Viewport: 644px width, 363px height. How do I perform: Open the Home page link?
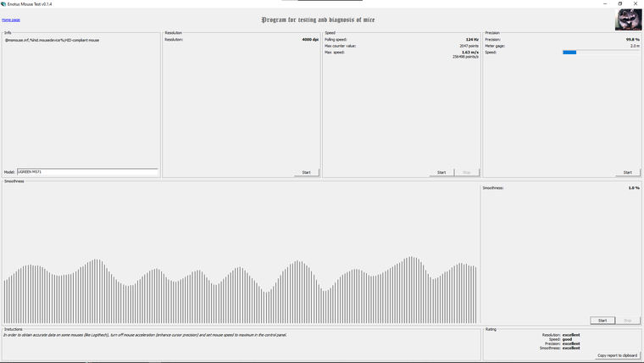(11, 20)
